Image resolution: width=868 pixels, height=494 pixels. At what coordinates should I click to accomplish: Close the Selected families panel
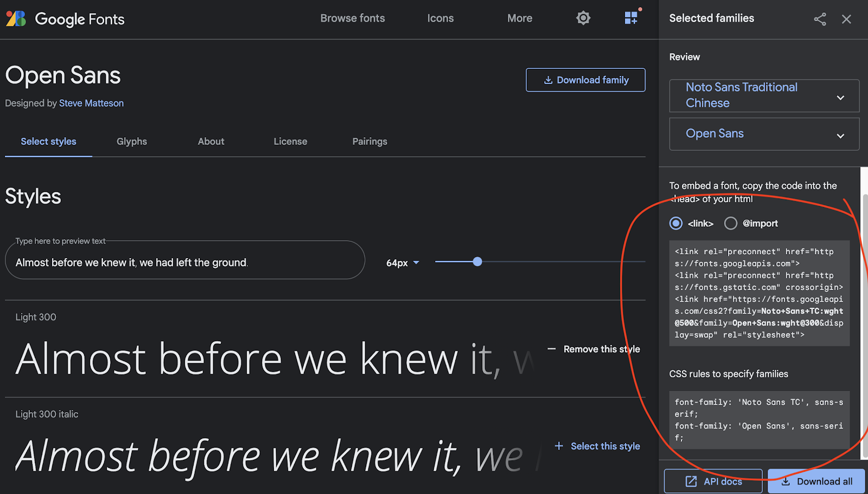coord(846,19)
